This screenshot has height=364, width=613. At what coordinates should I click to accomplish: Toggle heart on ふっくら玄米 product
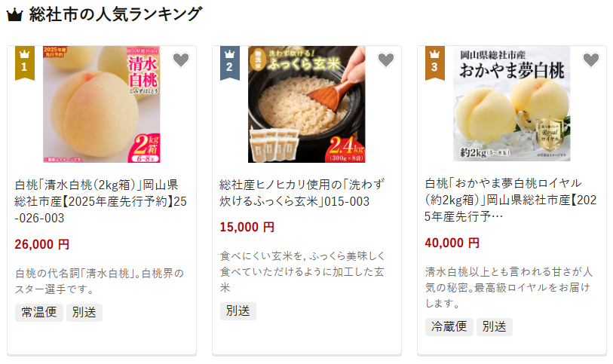point(386,60)
